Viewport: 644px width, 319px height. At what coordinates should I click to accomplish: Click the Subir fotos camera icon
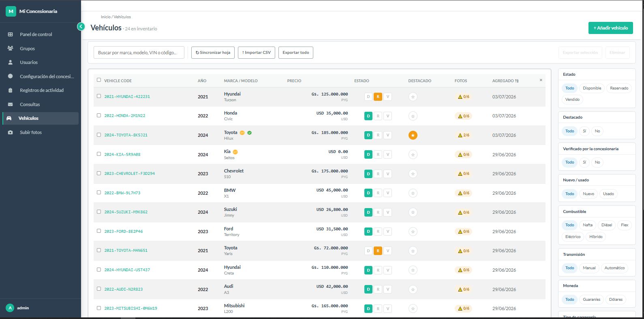tap(11, 132)
